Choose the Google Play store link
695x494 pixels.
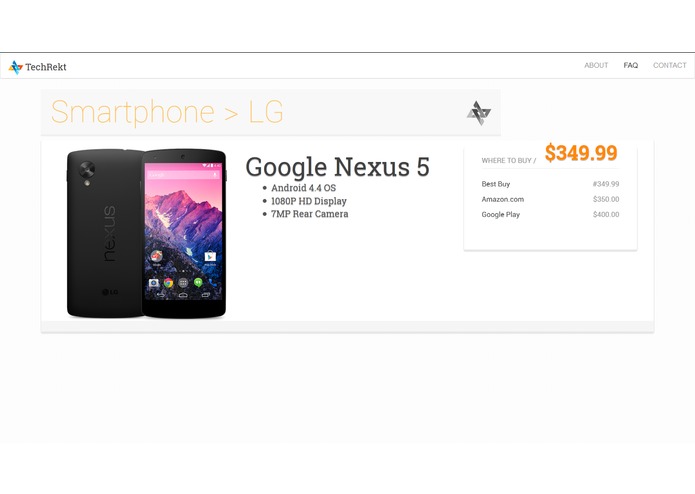(x=500, y=214)
